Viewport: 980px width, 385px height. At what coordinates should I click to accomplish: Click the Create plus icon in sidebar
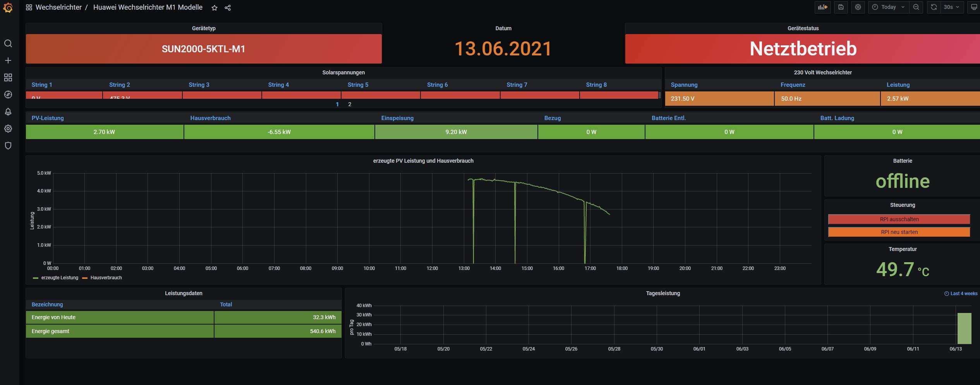(x=8, y=60)
